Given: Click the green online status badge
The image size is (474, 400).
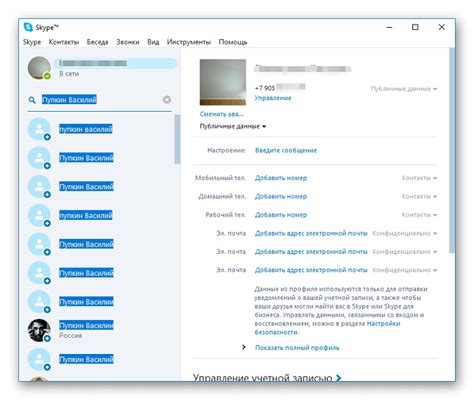Looking at the screenshot, I should 47,76.
